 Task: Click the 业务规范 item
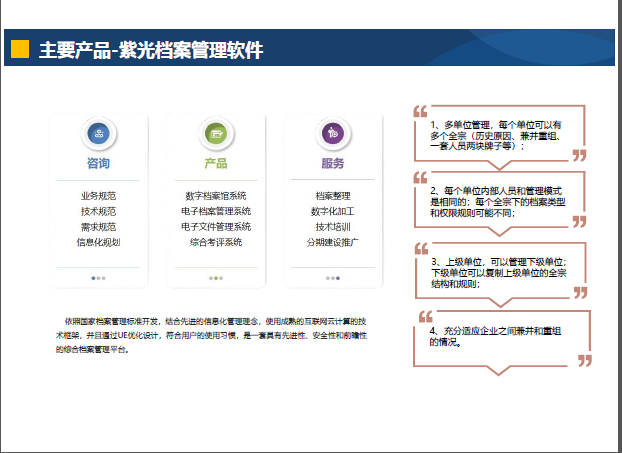pos(98,196)
